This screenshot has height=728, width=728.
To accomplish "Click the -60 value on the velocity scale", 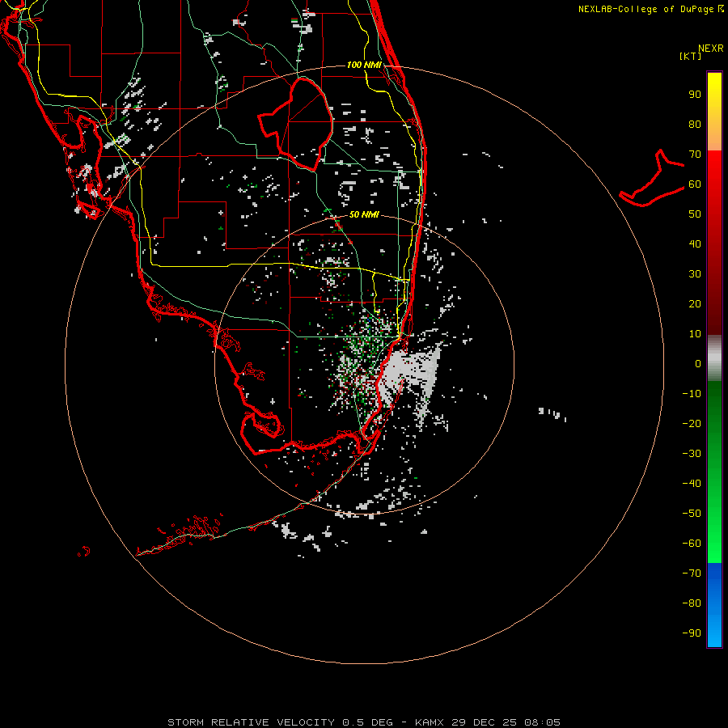I will pos(692,544).
